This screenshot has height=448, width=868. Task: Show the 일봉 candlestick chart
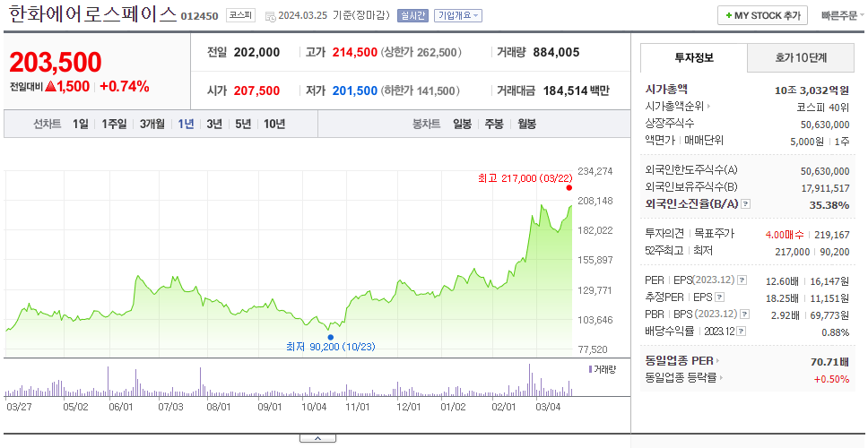462,124
